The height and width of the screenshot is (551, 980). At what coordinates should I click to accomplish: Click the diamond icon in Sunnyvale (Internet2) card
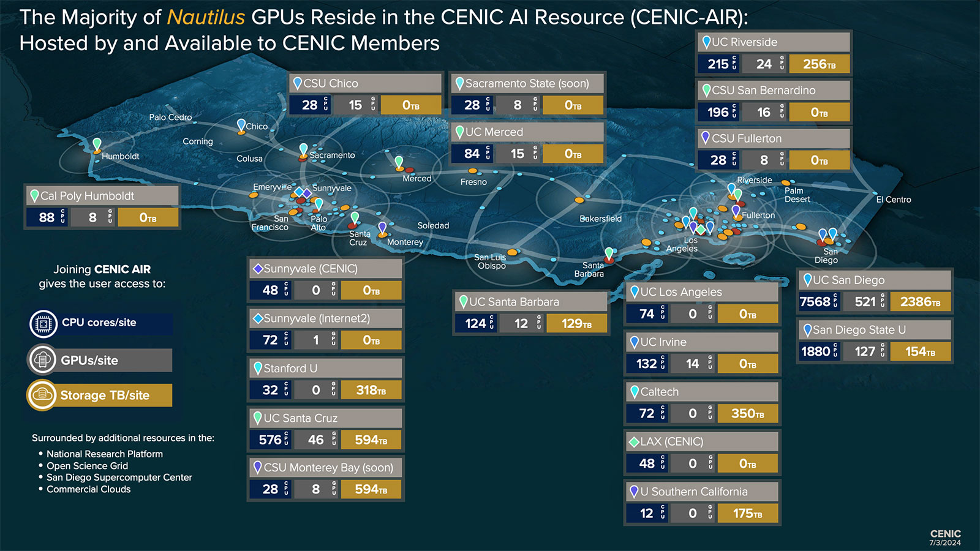(x=258, y=318)
